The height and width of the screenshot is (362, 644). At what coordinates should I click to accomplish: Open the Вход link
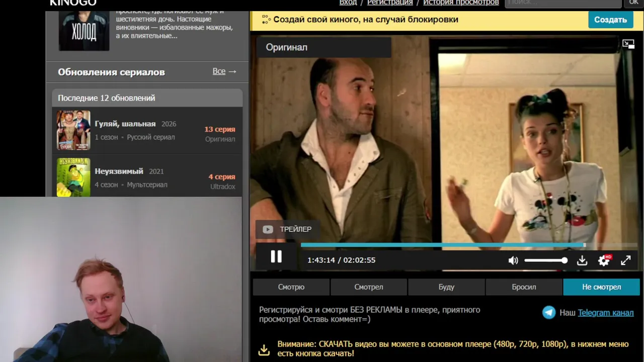click(348, 3)
